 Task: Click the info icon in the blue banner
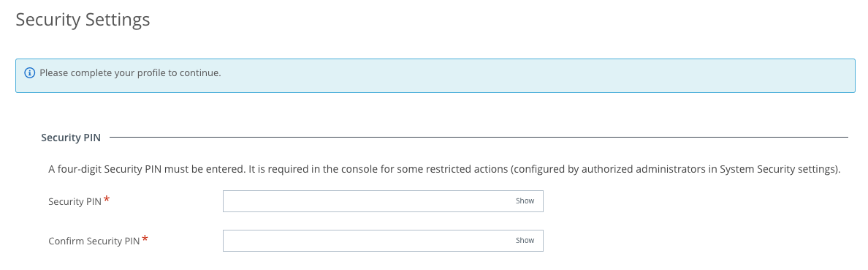pos(30,73)
